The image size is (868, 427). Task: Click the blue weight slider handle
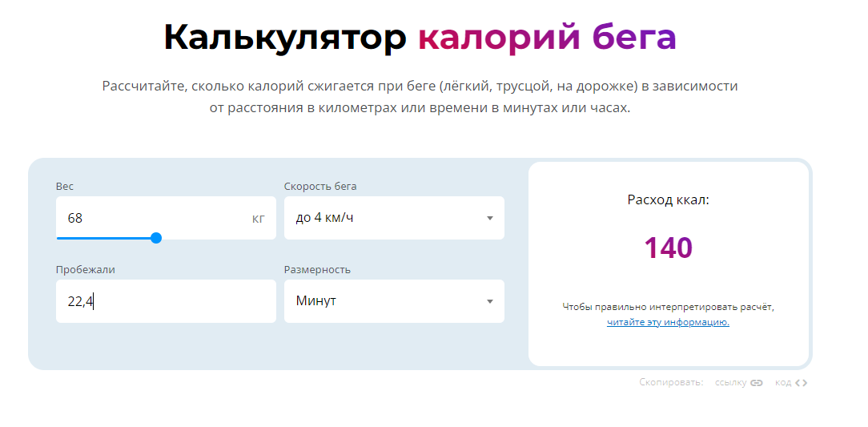(156, 238)
